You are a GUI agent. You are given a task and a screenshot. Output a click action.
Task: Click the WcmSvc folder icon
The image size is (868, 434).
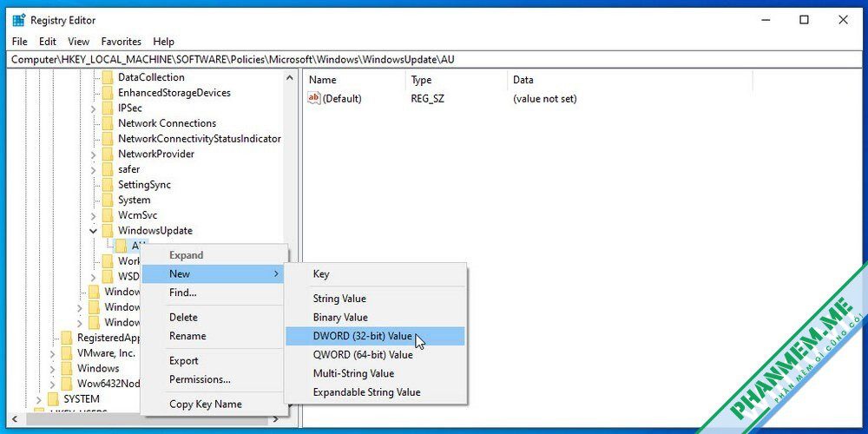[x=108, y=215]
